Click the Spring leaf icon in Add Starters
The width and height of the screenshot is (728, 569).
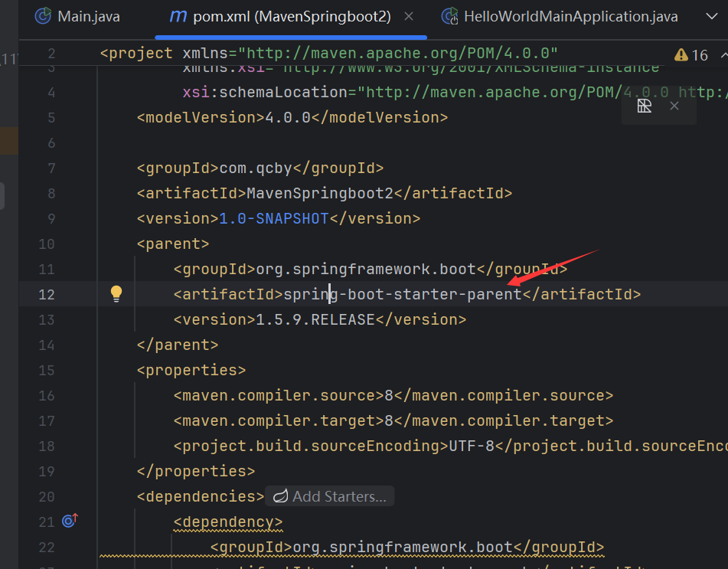coord(282,496)
